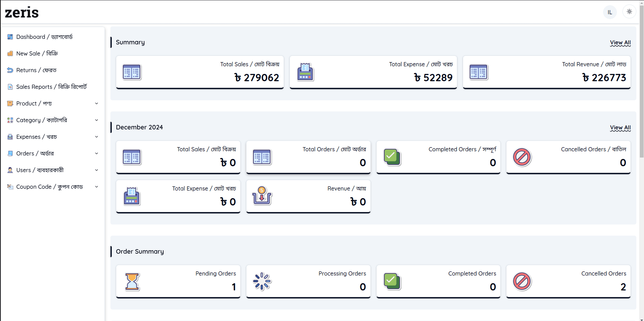The width and height of the screenshot is (644, 321).
Task: Click Order Summary Cancelled Orders prohibited icon
Action: (x=522, y=281)
